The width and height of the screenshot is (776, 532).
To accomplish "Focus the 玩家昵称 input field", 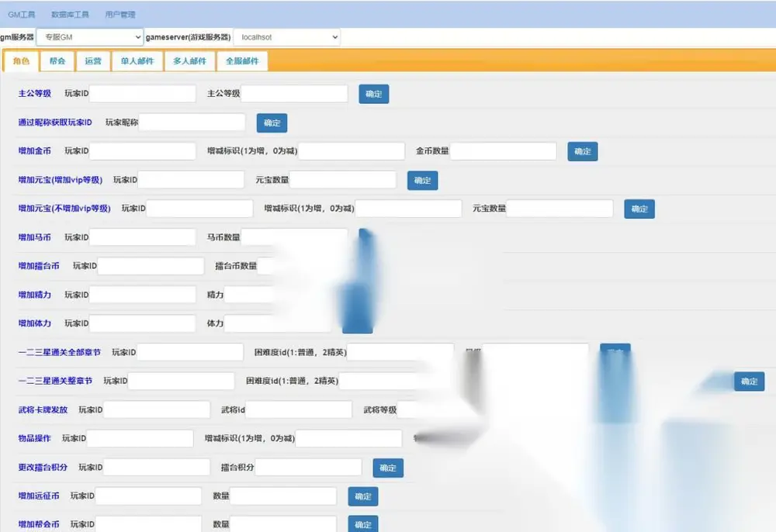I will click(x=192, y=122).
